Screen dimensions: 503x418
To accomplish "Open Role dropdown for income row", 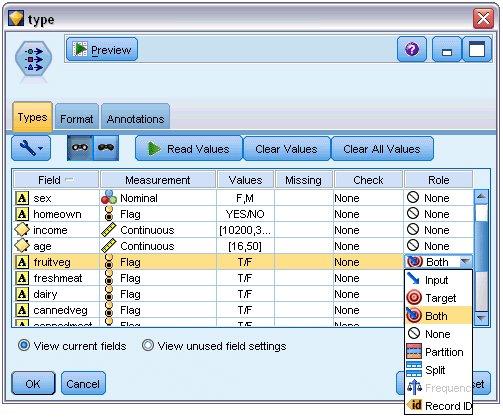I will pyautogui.click(x=438, y=230).
